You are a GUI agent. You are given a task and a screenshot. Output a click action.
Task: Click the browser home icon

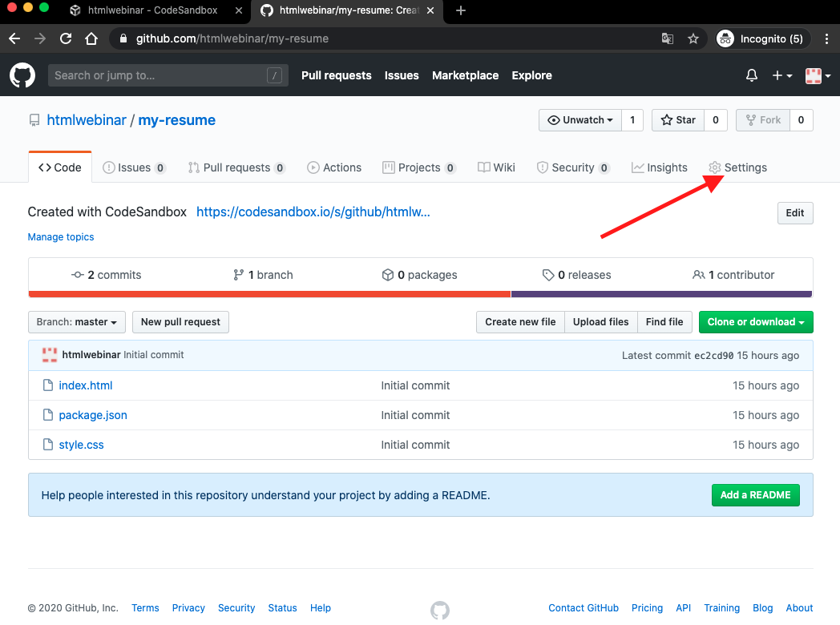coord(91,38)
